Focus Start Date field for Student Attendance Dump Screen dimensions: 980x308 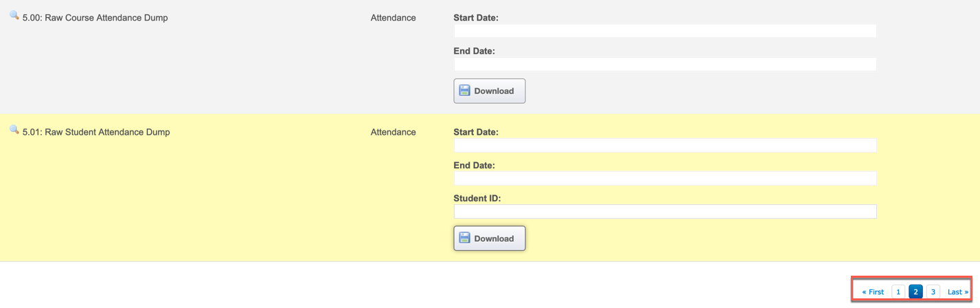tap(665, 145)
